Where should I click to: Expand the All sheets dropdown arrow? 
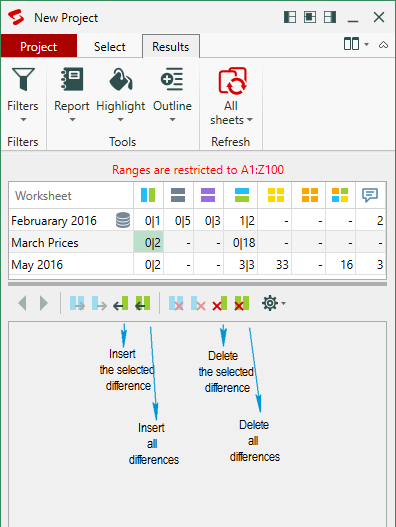click(x=250, y=120)
